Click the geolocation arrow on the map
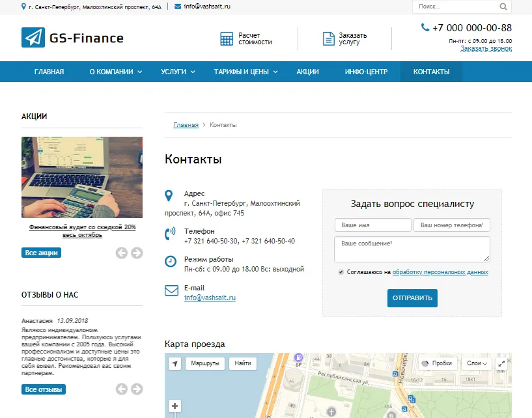Screen dimensions: 532x418 pyautogui.click(x=175, y=363)
